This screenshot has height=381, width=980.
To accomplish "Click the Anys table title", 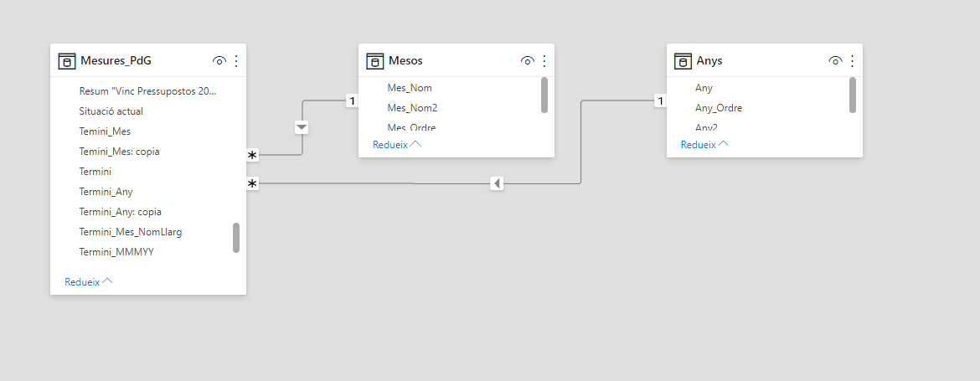I will (x=709, y=60).
